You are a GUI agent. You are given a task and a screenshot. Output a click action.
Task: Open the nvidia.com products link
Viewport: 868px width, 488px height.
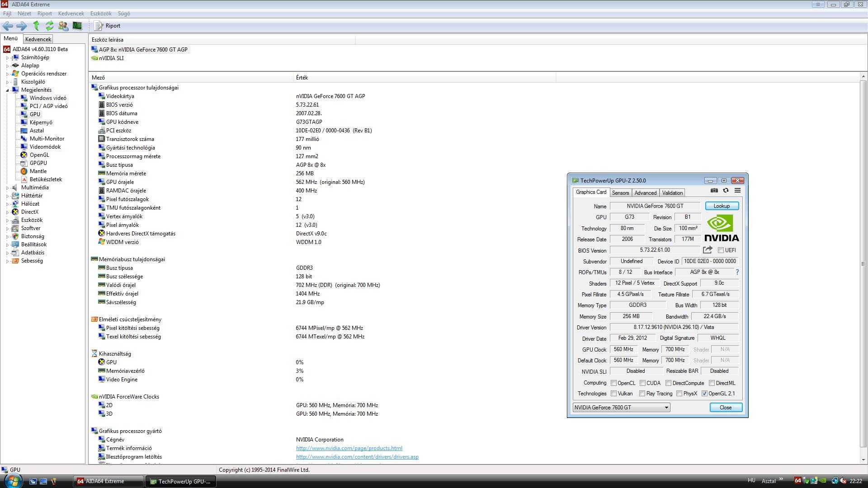pyautogui.click(x=349, y=448)
